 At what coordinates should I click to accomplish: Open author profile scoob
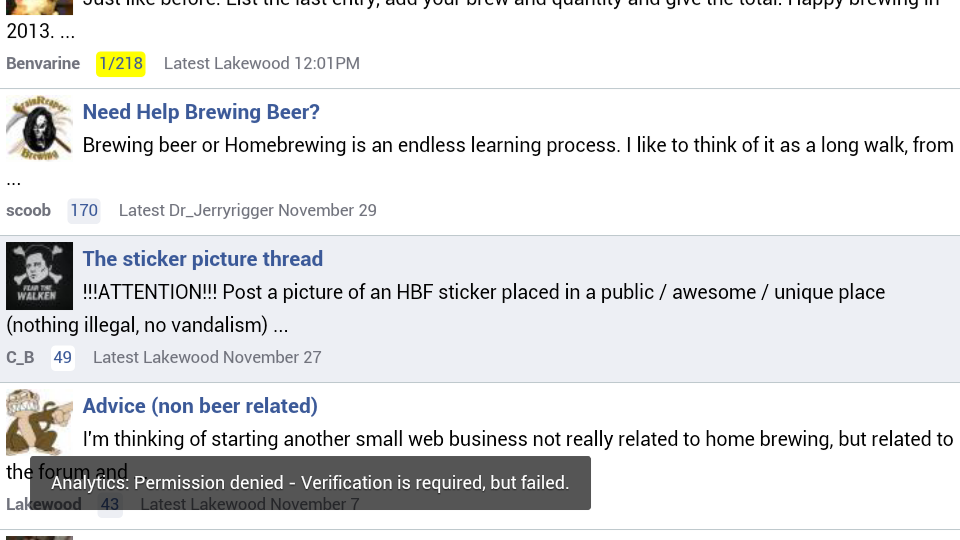[x=28, y=211]
